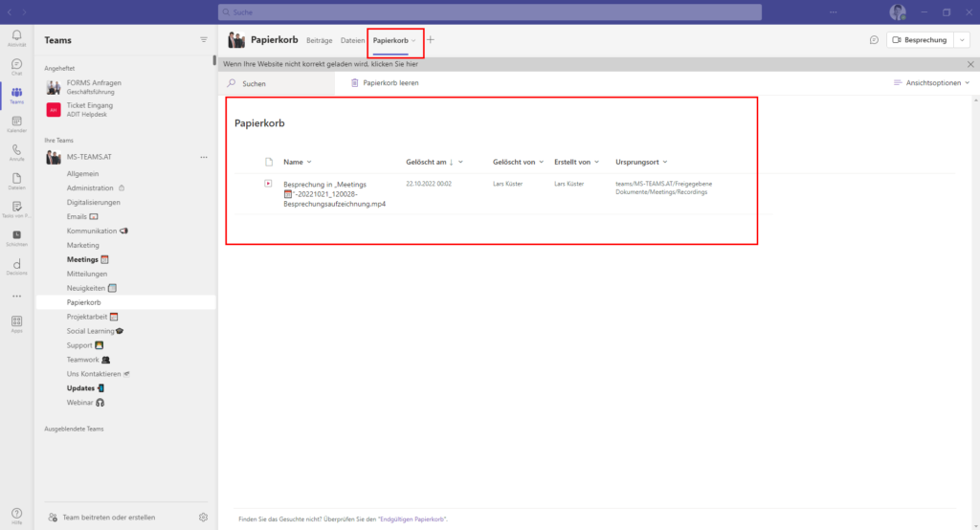
Task: Click the Suche search box at the top
Action: (490, 11)
